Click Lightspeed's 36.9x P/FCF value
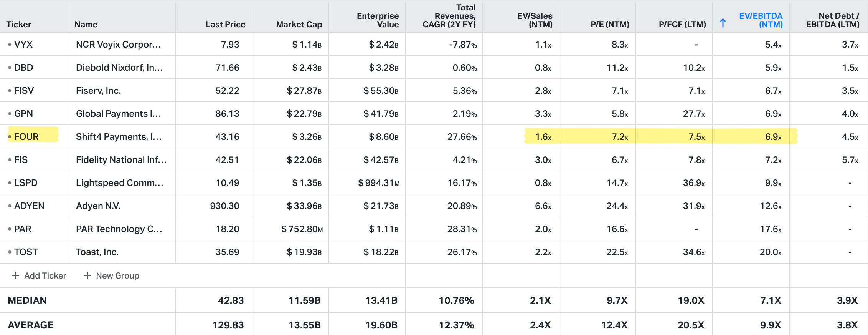Screen dimensions: 868x335 [694, 183]
